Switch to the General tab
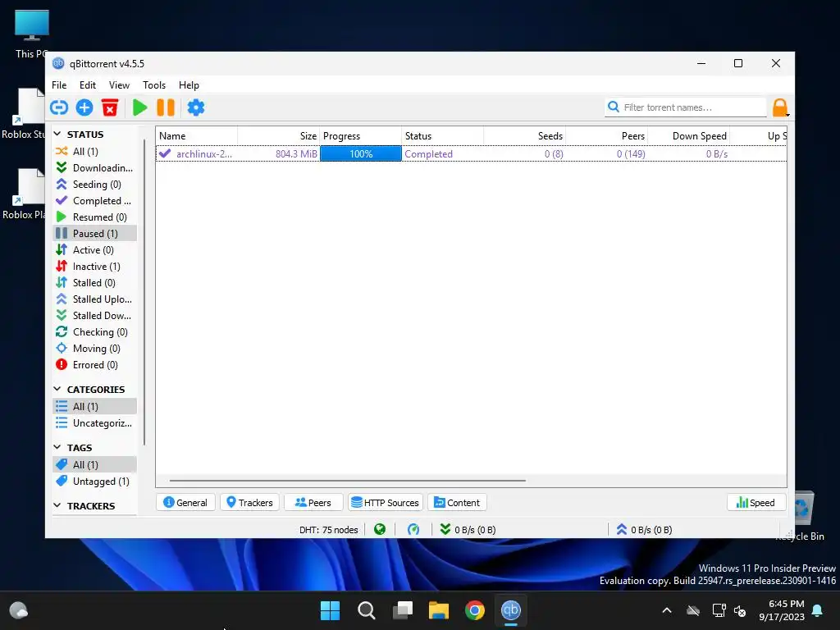Screen dimensions: 840x630 tap(185, 503)
